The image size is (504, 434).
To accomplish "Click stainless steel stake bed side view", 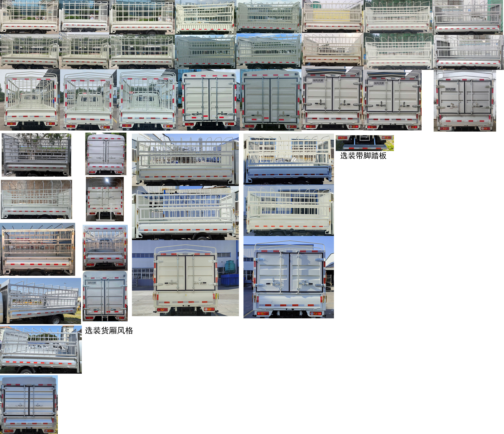I will pos(38,249).
